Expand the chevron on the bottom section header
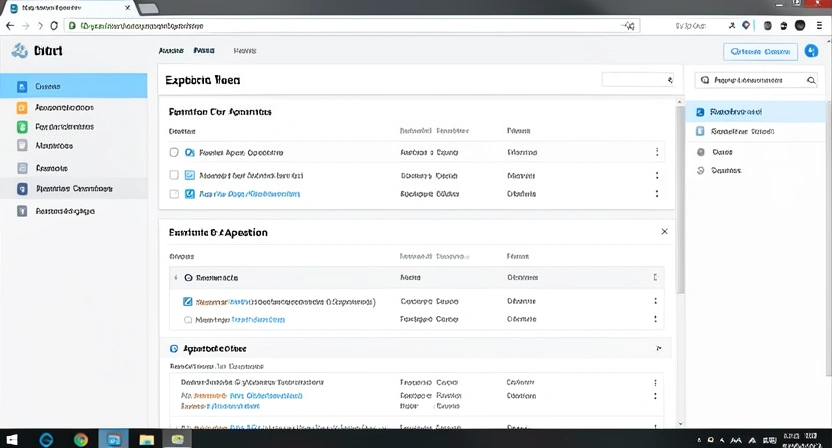832x448 pixels. tap(657, 349)
